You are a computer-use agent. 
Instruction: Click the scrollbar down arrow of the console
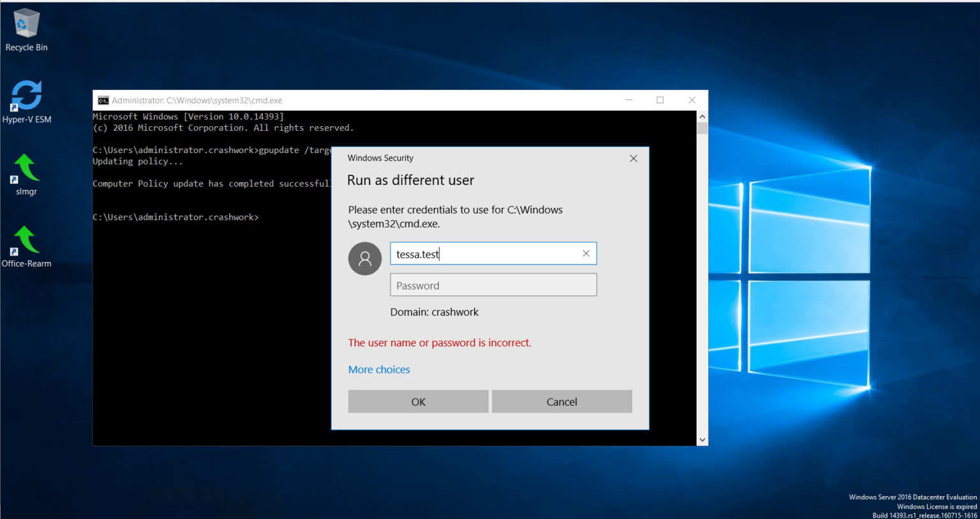coord(702,439)
